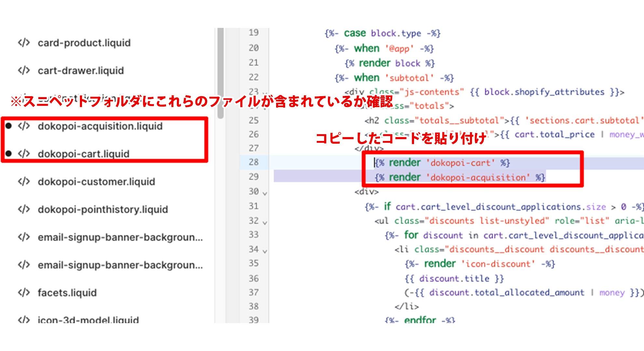The image size is (644, 351).
Task: Click code icon beside dokopoi-cart.liquid
Action: click(24, 153)
